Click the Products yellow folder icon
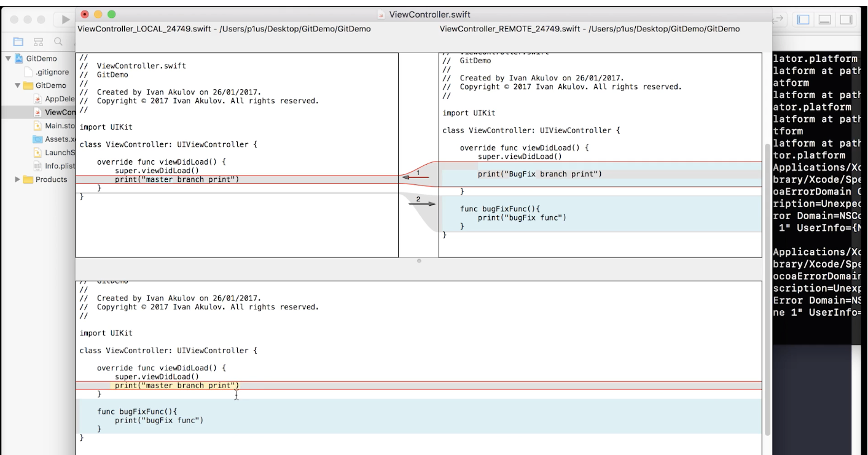The width and height of the screenshot is (868, 455). (28, 179)
